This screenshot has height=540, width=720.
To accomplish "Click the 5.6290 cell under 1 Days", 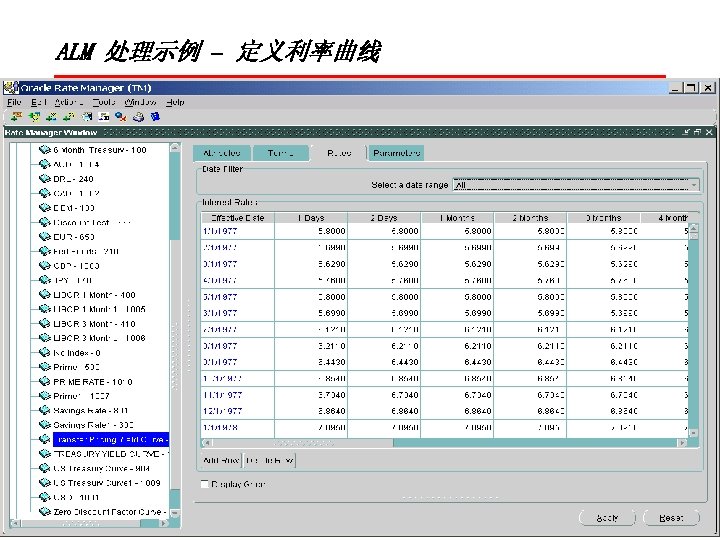I will coord(311,264).
